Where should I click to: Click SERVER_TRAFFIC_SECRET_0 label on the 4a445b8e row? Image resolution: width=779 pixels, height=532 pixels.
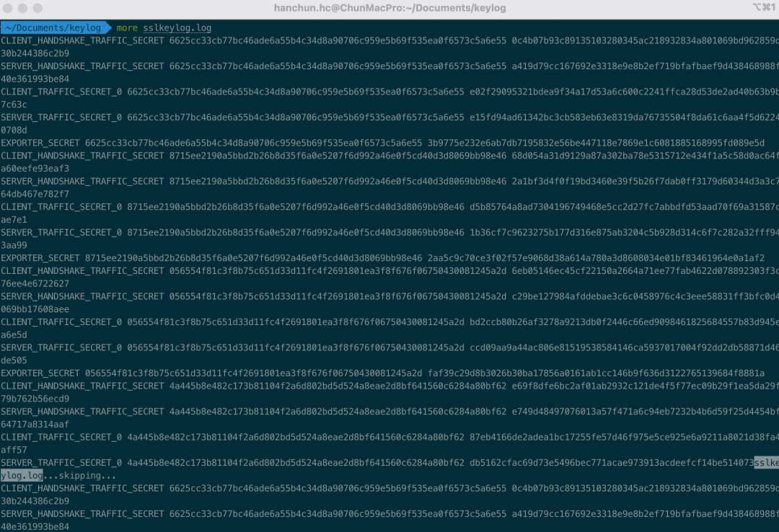click(61, 463)
